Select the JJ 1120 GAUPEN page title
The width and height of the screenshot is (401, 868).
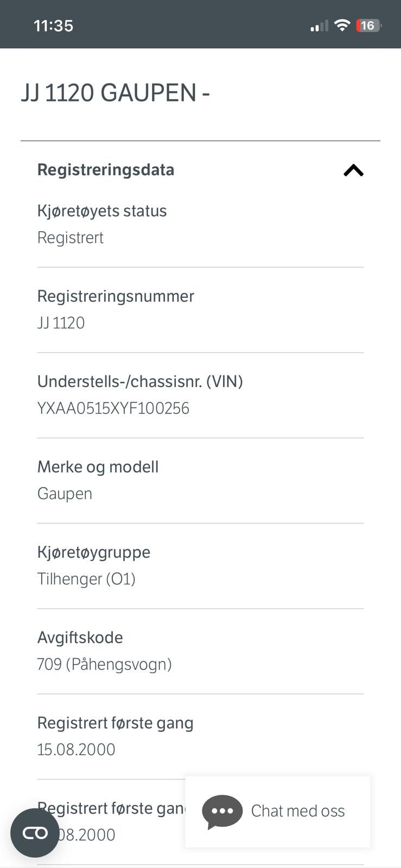tap(115, 93)
